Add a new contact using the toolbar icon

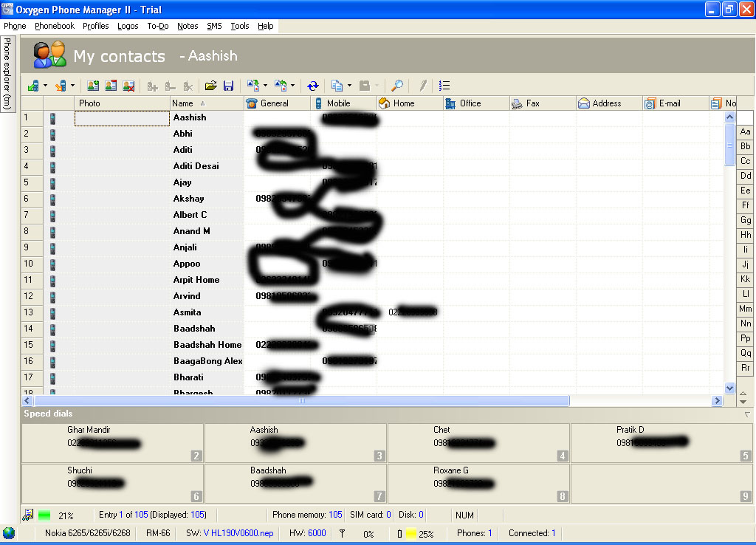[x=93, y=86]
